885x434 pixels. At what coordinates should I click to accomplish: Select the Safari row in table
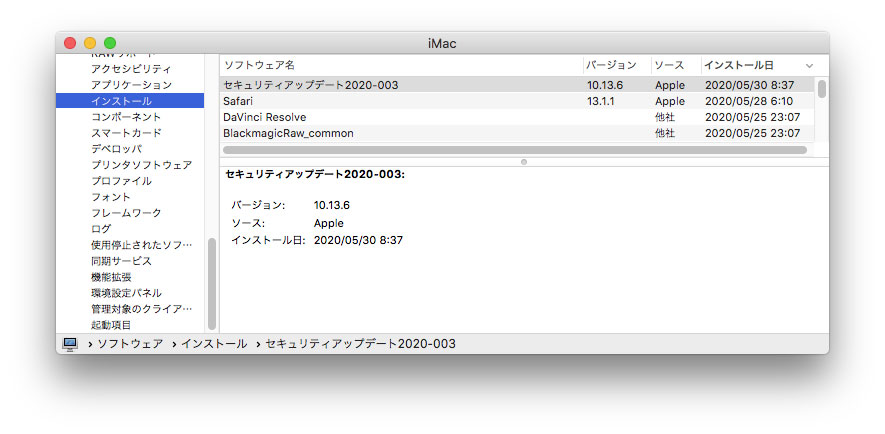(x=516, y=102)
